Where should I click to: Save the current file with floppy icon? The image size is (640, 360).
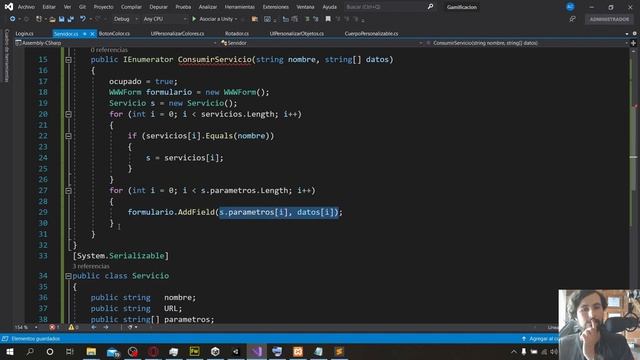point(61,19)
